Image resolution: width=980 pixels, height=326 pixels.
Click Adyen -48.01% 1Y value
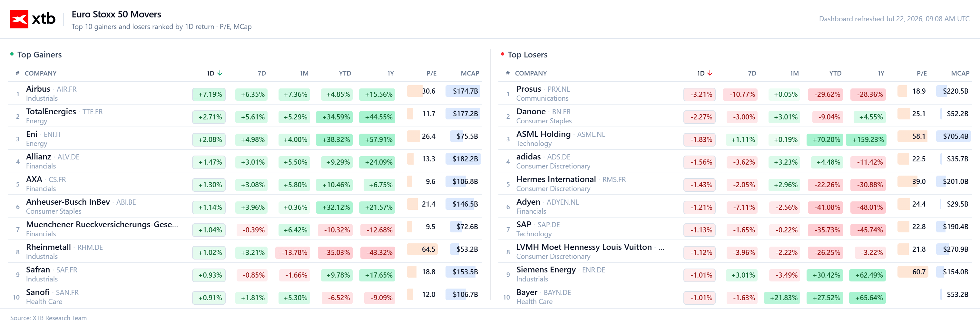click(x=868, y=207)
